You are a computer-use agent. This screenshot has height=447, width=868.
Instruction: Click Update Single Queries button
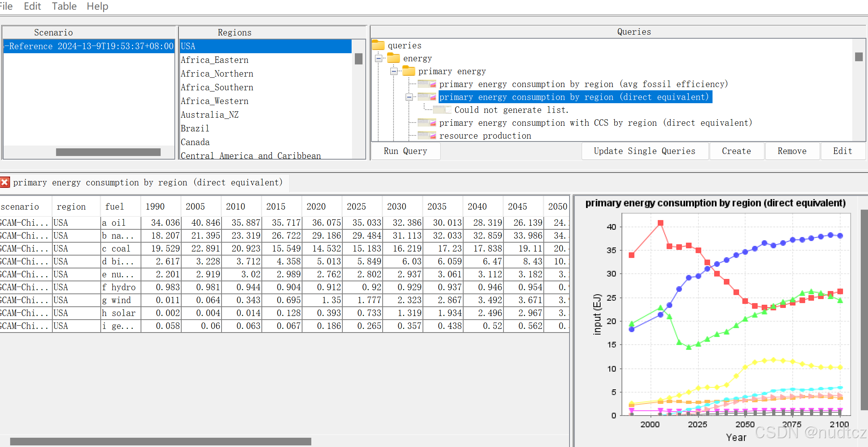pos(644,151)
